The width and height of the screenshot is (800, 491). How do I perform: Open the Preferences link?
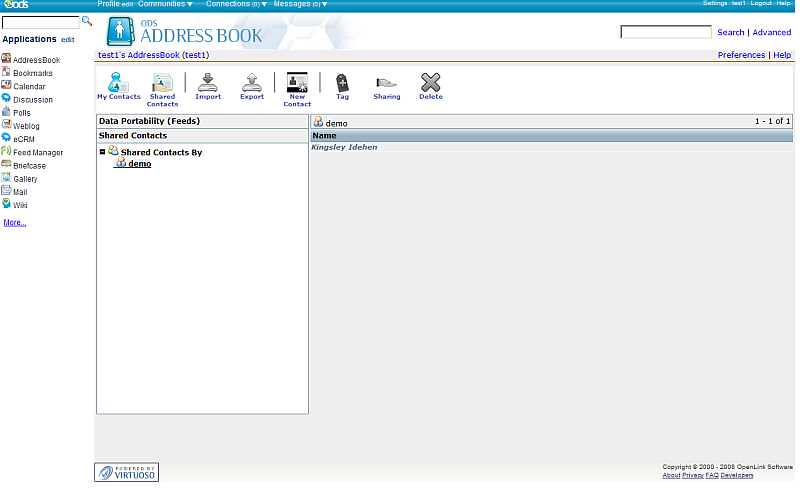pos(741,55)
